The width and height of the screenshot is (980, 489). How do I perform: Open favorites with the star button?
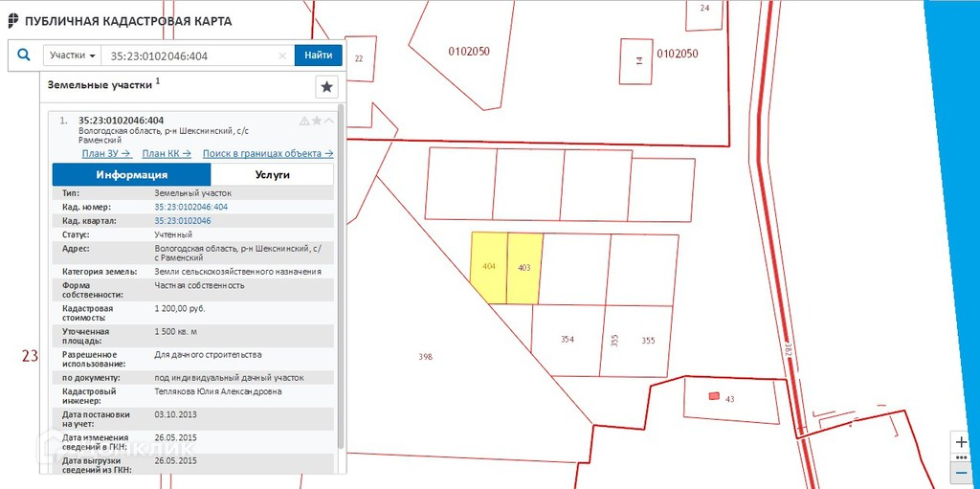coord(326,87)
